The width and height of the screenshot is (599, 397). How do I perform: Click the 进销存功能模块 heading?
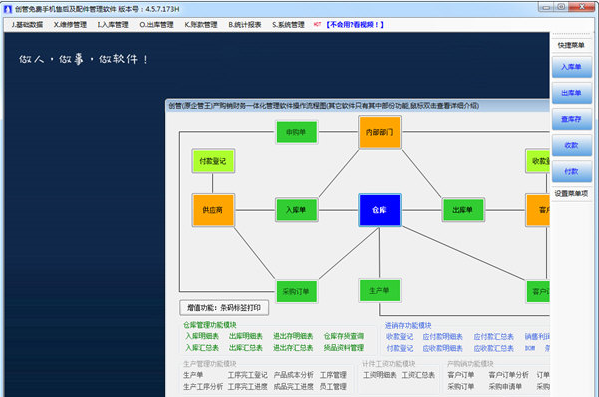[408, 325]
